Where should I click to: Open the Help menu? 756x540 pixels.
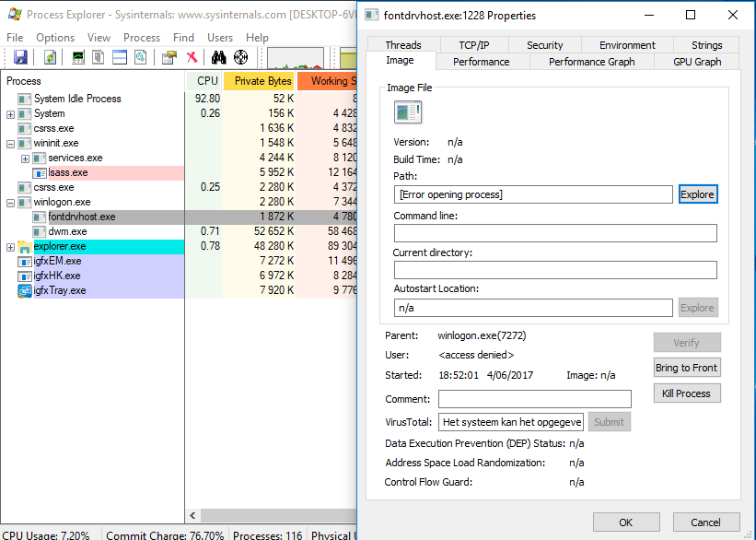pos(257,38)
